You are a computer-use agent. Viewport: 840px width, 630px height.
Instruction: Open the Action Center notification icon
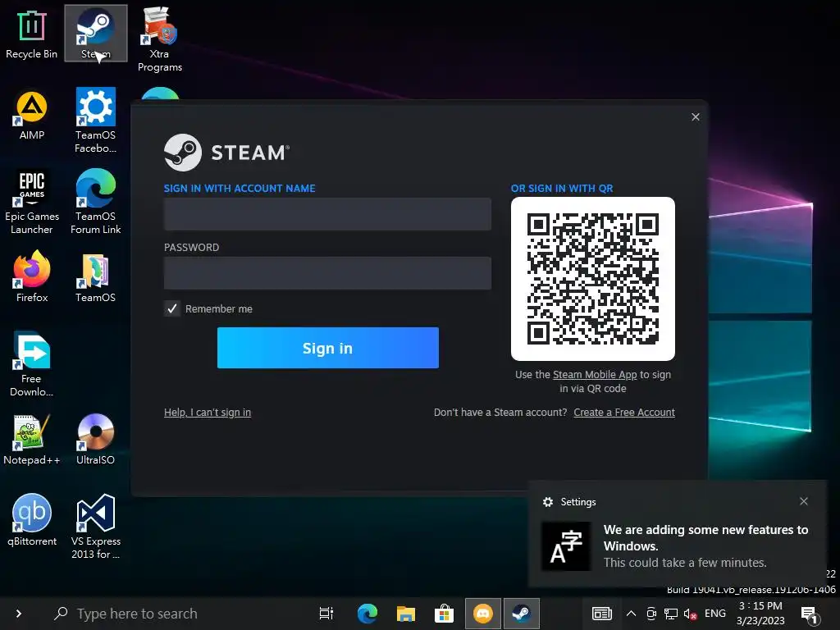(x=809, y=615)
